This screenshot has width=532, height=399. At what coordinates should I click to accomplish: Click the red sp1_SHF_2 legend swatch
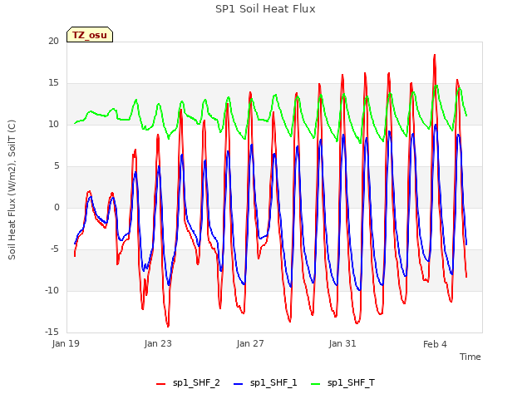160,384
